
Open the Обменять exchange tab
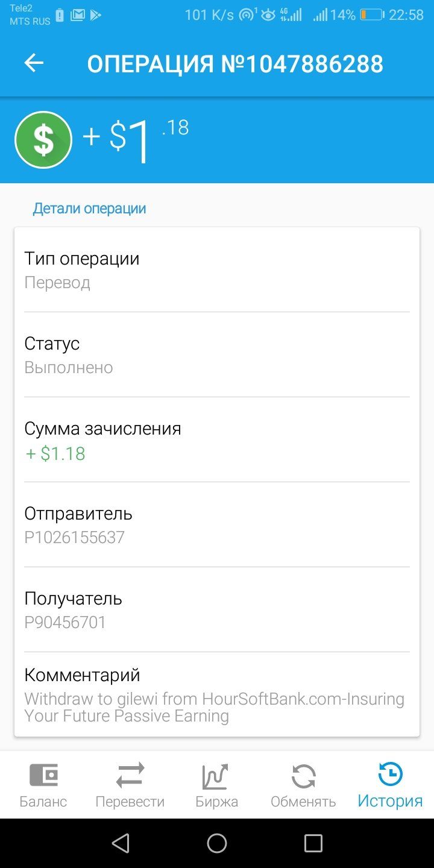pos(303,785)
